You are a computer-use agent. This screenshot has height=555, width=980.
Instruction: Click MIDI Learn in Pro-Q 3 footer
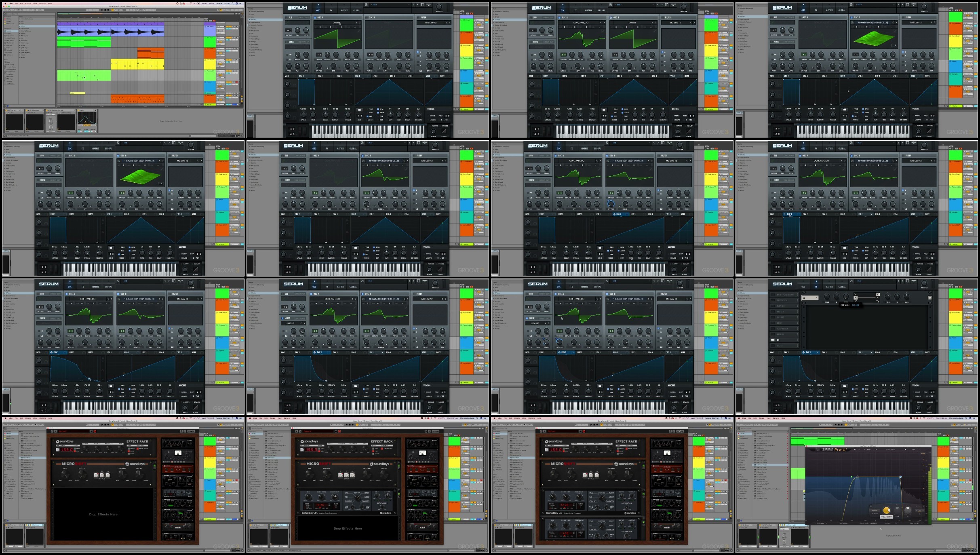coord(821,523)
